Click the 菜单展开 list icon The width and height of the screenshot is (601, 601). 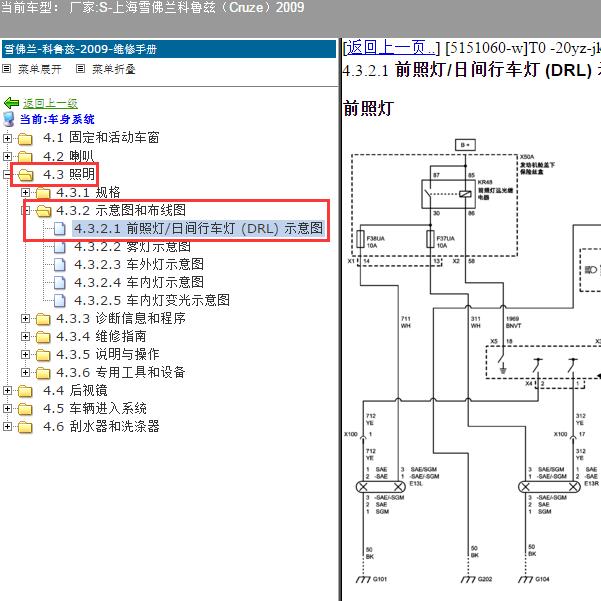pyautogui.click(x=7, y=69)
